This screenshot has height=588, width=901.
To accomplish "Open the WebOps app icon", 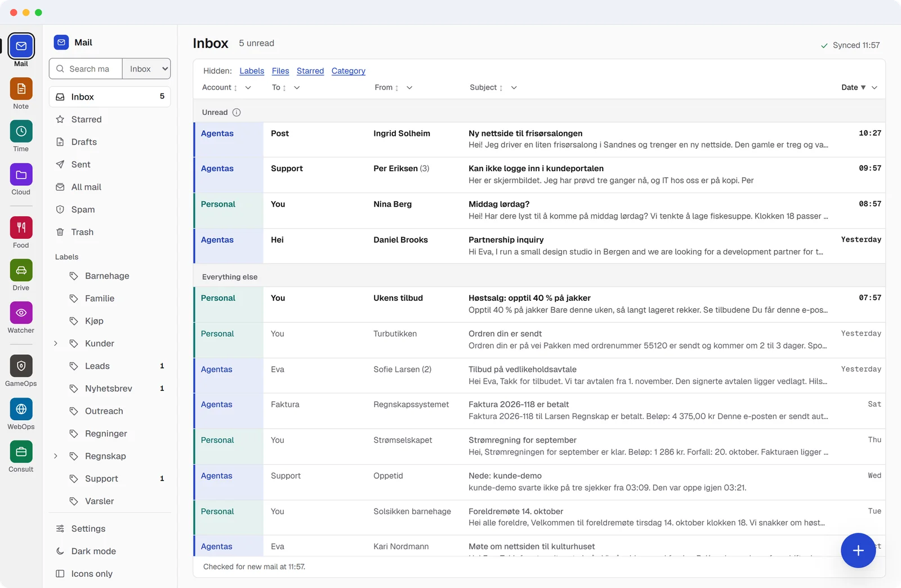I will tap(21, 409).
